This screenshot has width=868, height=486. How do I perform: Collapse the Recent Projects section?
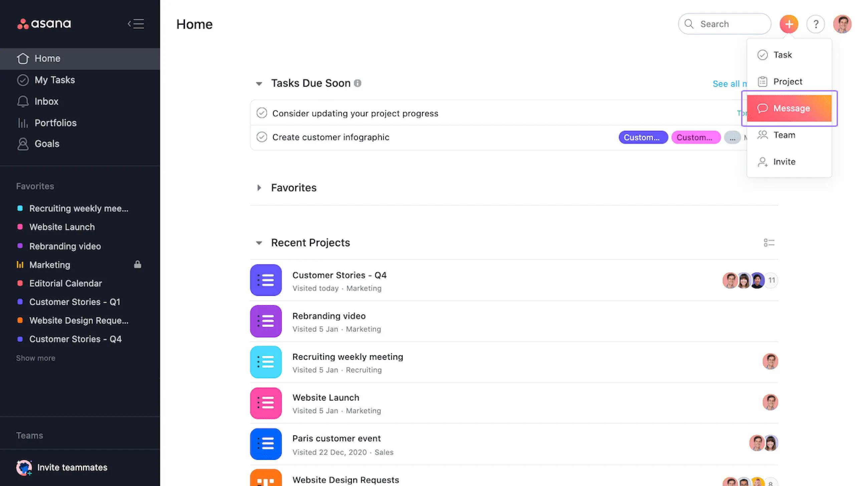259,243
